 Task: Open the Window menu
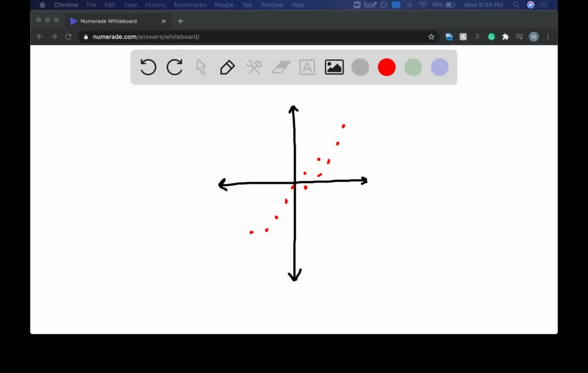tap(272, 5)
